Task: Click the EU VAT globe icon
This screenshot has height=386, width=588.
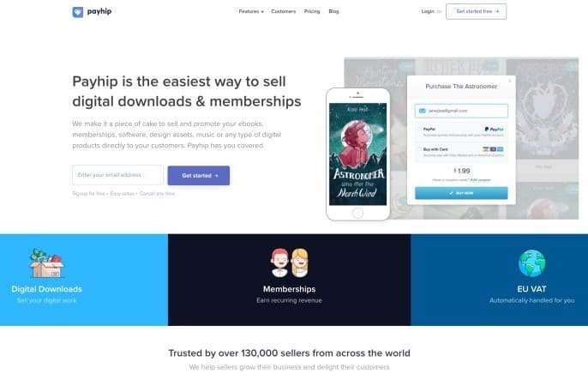Action: [531, 263]
